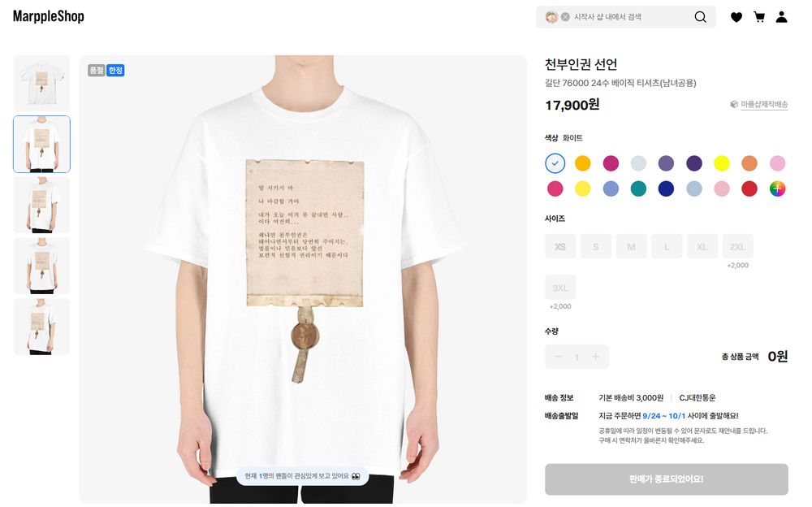Increase quantity with the plus button
Screen dimensions: 812x507
pos(595,357)
